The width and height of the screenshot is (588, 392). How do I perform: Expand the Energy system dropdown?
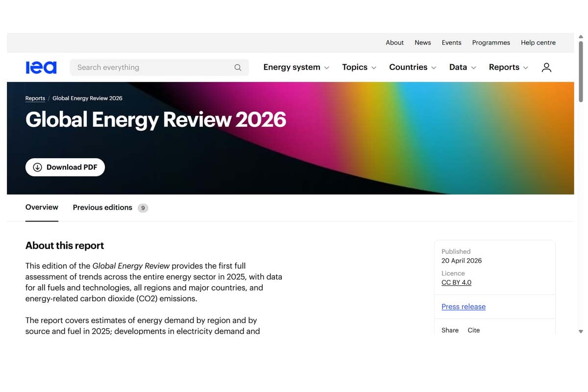(x=296, y=68)
